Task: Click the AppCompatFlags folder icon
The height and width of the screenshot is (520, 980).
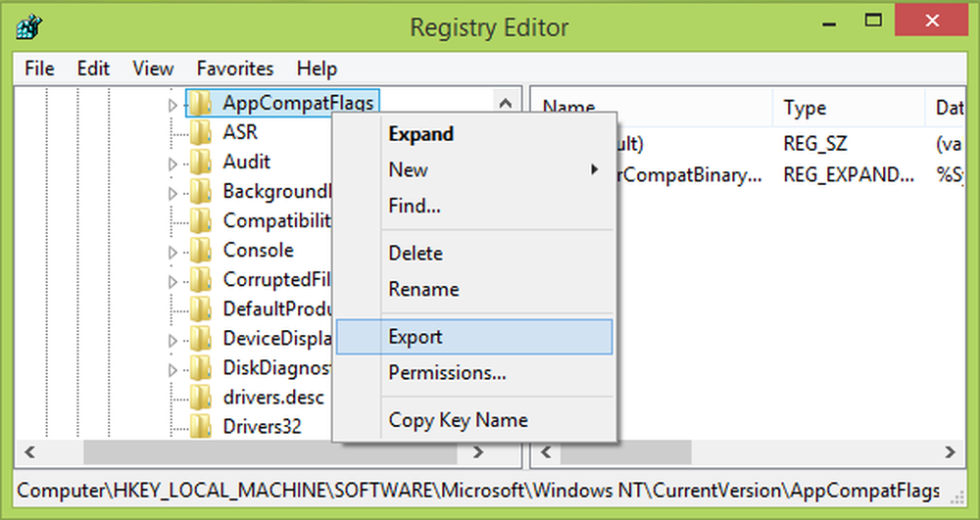Action: [200, 103]
